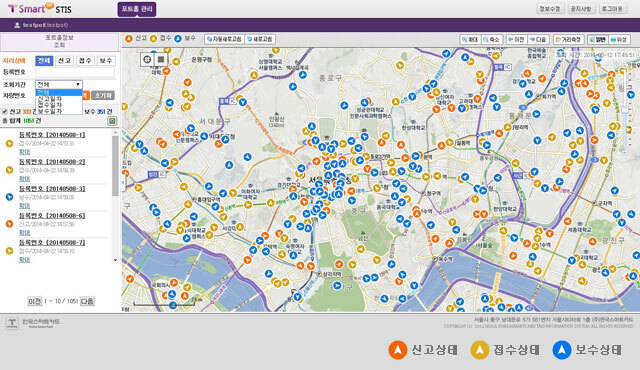Click the crosshair locate map control
The image size is (640, 370).
147,60
